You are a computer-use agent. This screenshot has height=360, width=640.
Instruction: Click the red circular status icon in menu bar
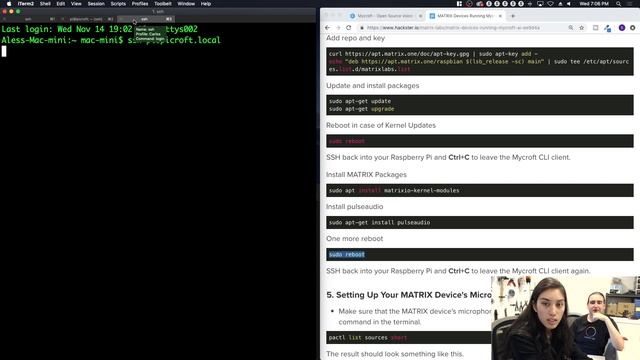pos(469,4)
